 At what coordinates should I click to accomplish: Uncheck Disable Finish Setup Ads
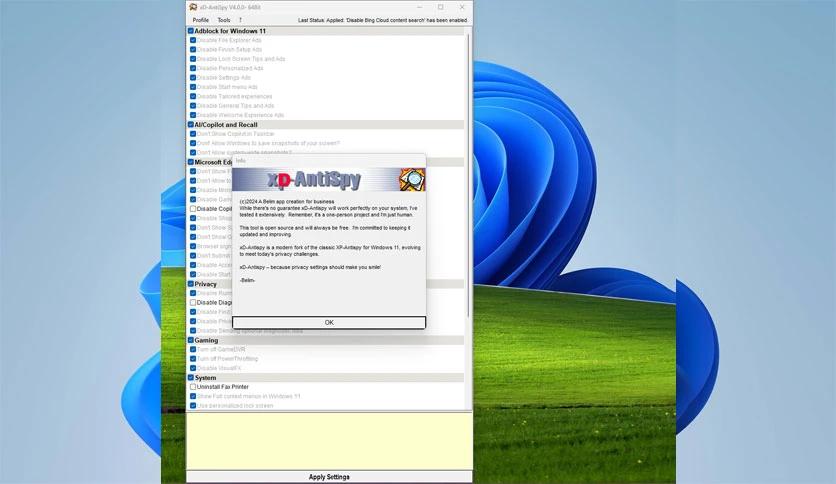(x=193, y=50)
